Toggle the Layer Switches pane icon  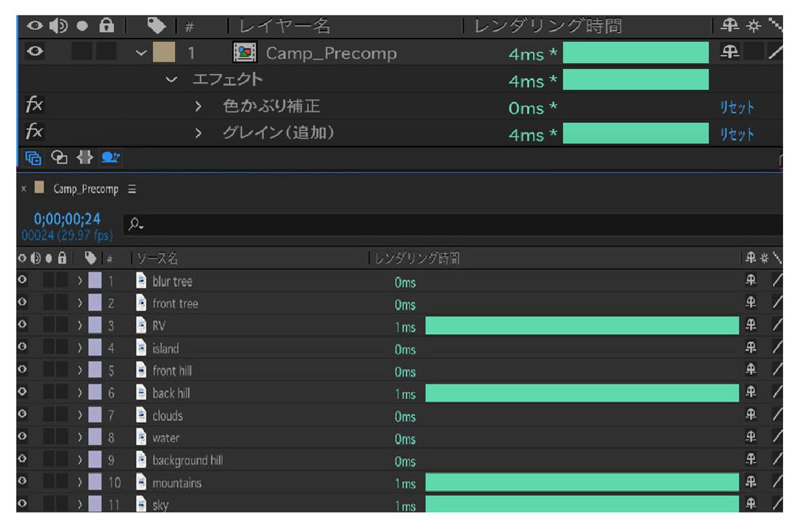coord(33,158)
